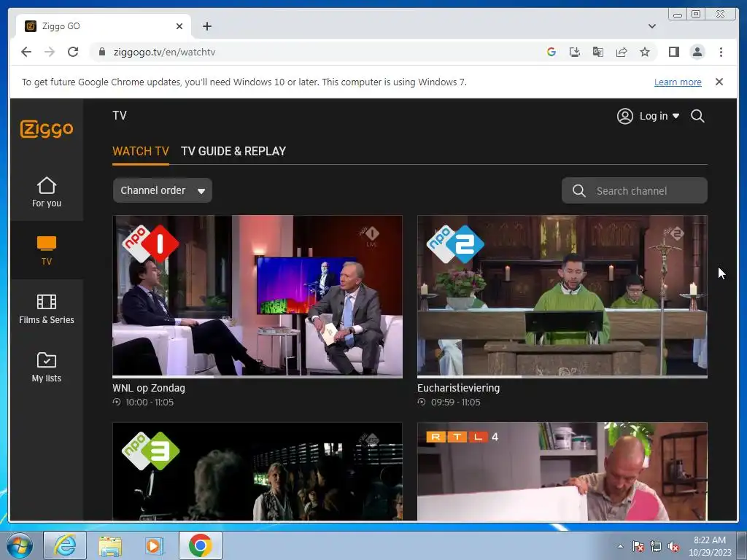Play the NPO 3 channel thumbnail

tap(258, 472)
